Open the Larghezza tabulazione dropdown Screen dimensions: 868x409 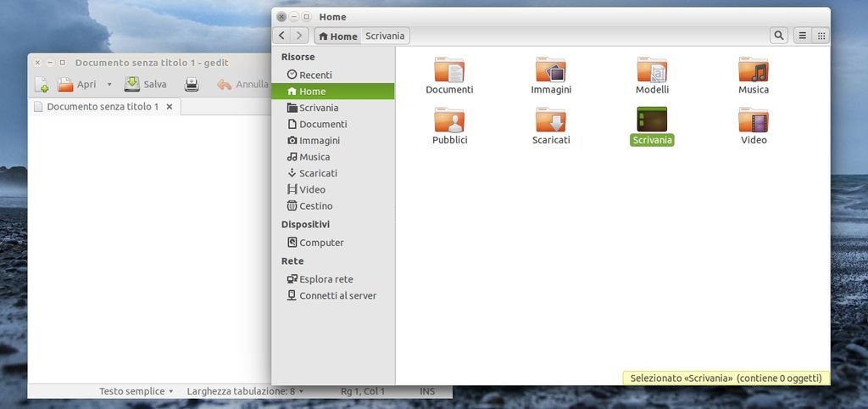245,391
